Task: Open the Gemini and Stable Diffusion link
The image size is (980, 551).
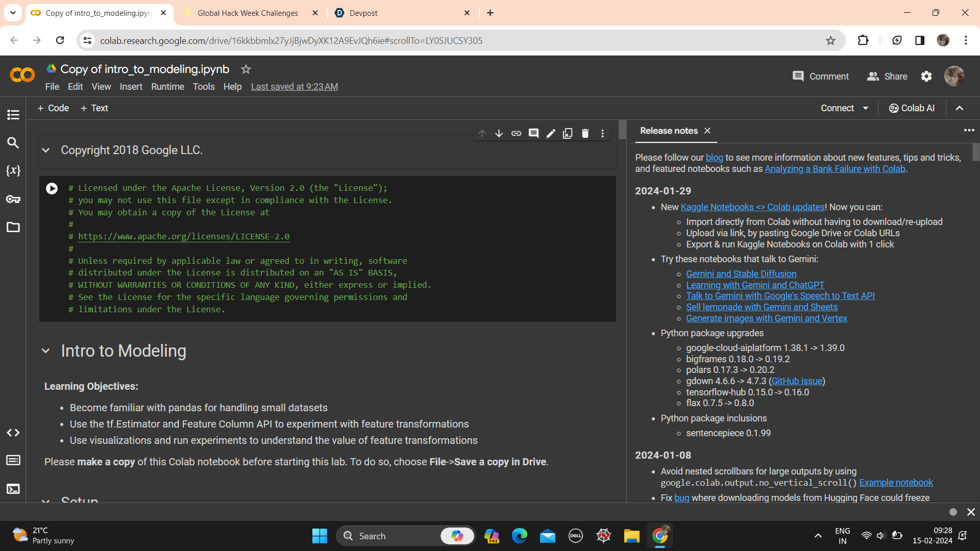Action: (x=741, y=274)
